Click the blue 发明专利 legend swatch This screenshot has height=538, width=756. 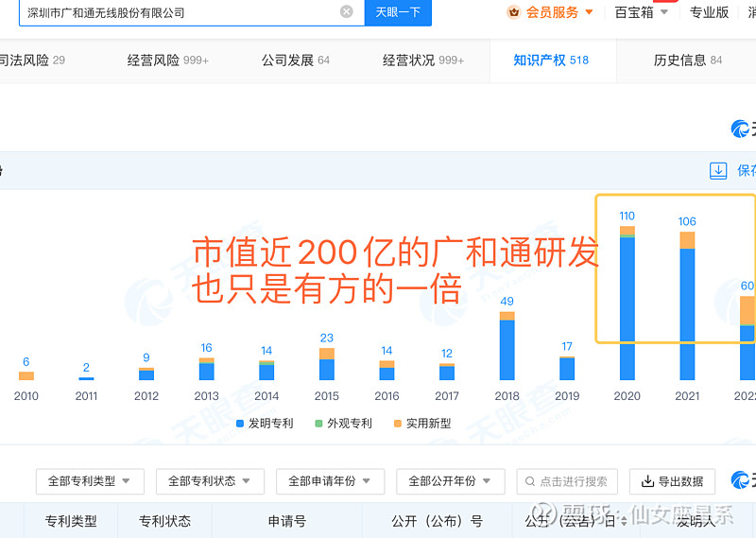click(x=240, y=424)
